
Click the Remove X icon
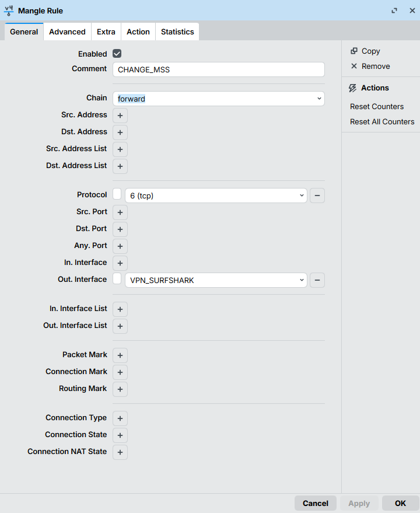click(x=353, y=67)
